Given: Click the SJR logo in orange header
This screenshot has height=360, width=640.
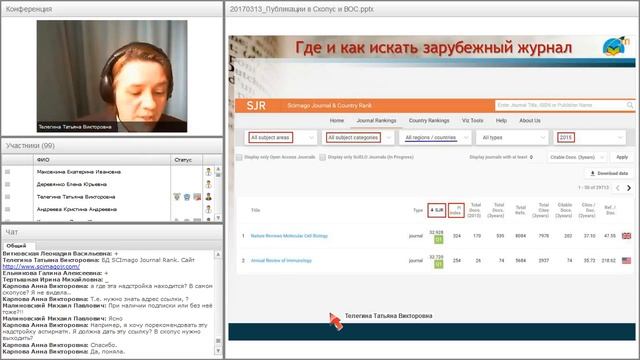Looking at the screenshot, I should coord(256,106).
